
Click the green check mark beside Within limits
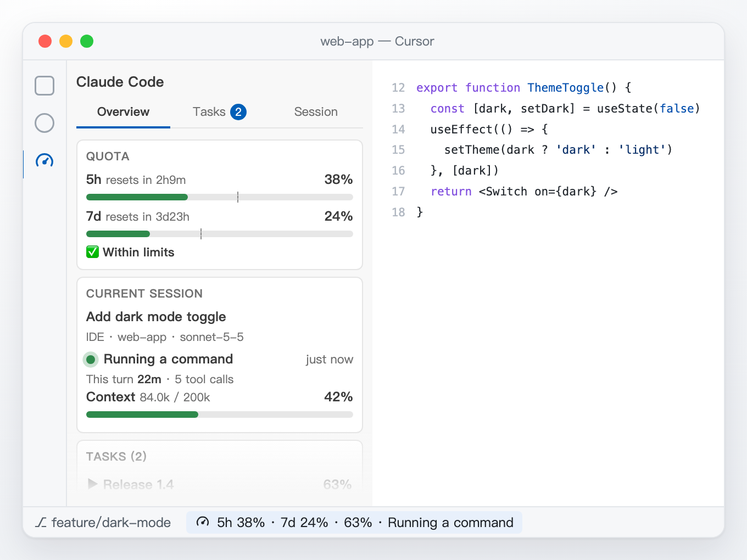tap(92, 252)
